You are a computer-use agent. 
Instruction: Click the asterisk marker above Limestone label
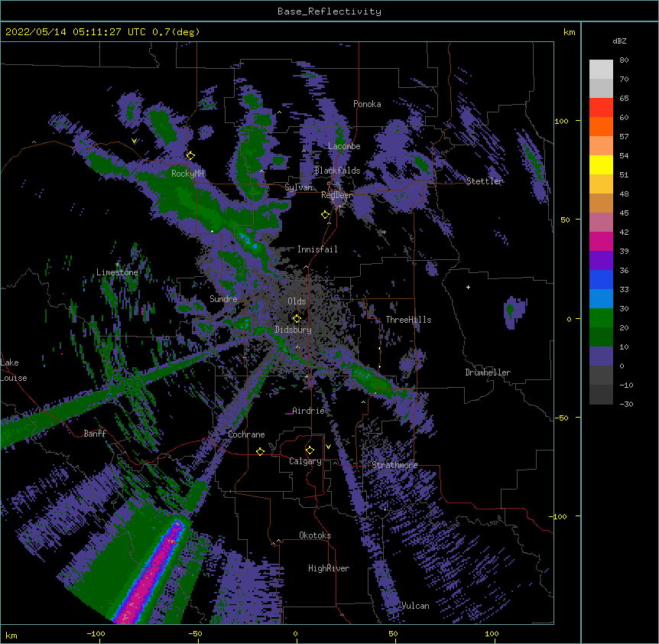[117, 265]
